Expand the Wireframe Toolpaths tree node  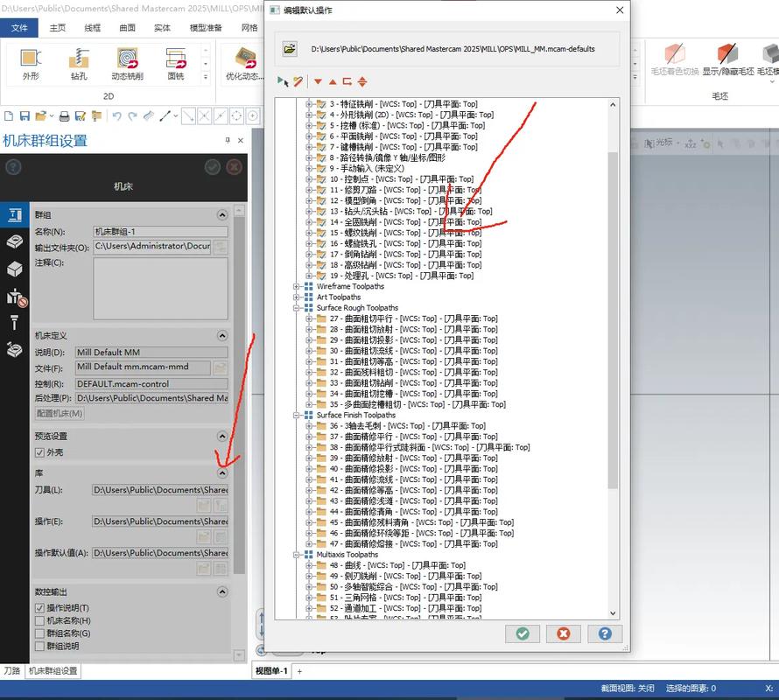coord(298,286)
